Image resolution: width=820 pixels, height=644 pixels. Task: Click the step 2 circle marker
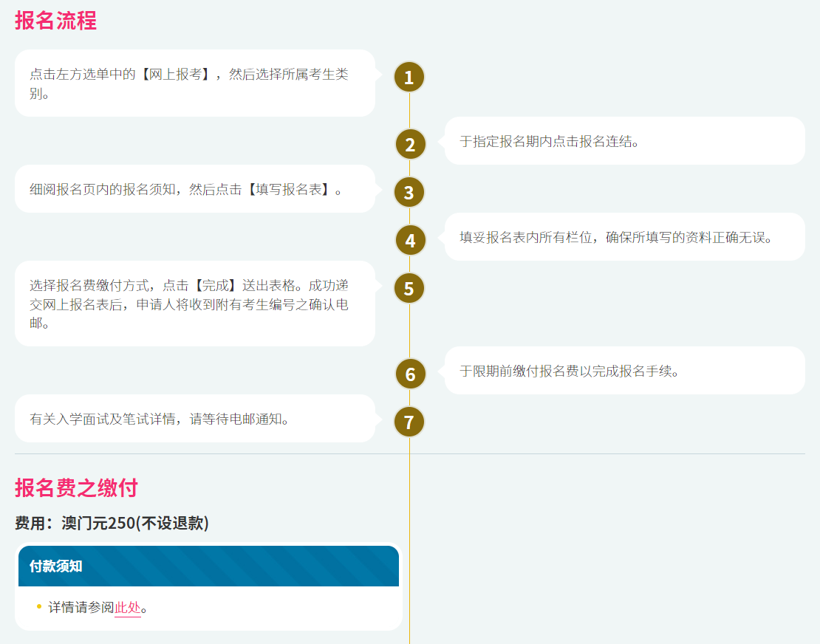[410, 144]
